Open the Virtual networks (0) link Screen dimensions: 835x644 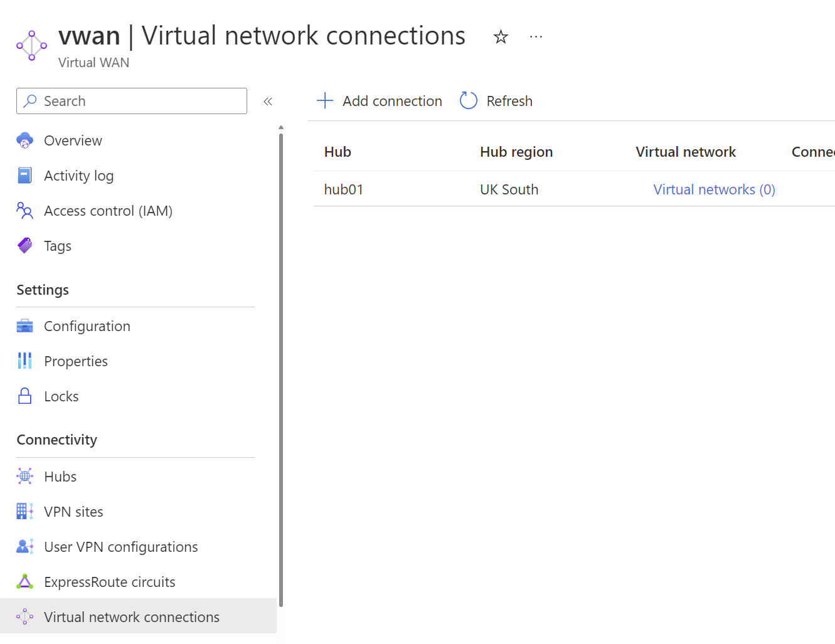[714, 189]
